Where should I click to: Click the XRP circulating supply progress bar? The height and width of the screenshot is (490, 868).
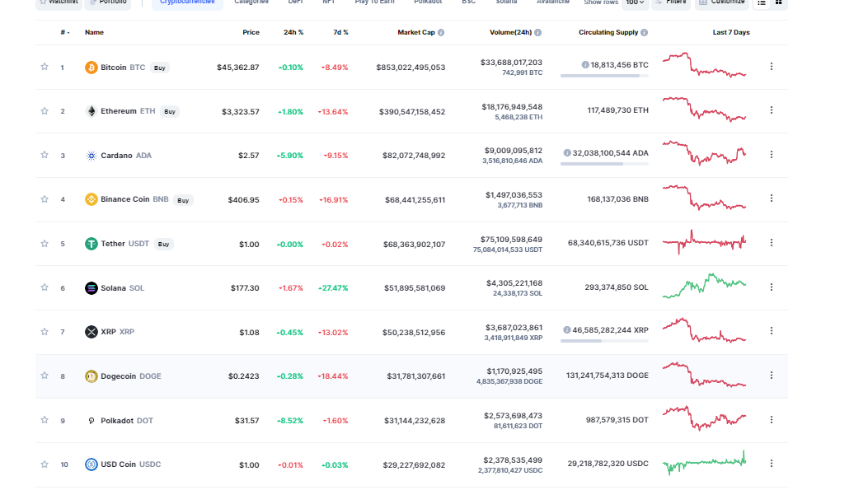[604, 341]
